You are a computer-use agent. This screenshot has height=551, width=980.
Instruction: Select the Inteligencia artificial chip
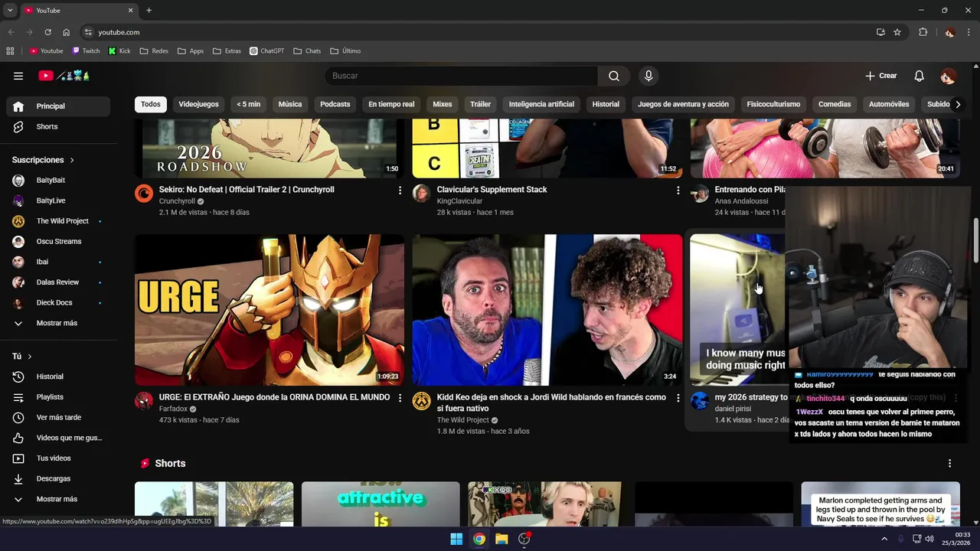point(541,104)
